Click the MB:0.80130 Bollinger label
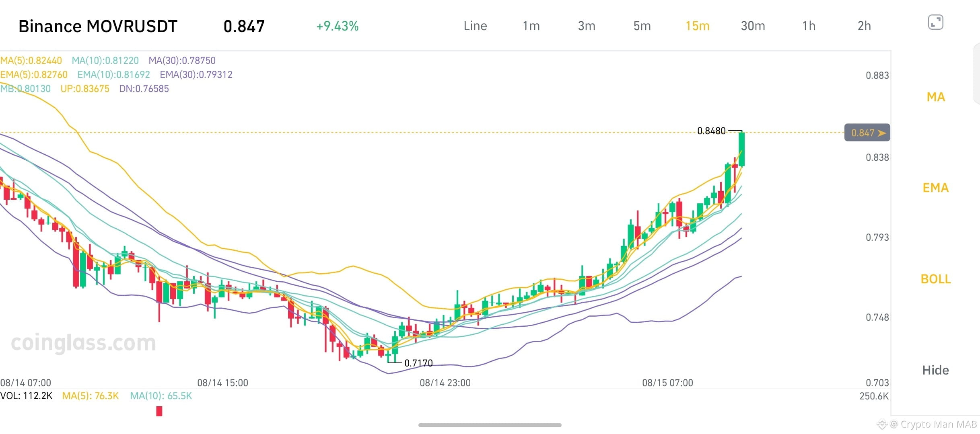980x434 pixels. [25, 89]
